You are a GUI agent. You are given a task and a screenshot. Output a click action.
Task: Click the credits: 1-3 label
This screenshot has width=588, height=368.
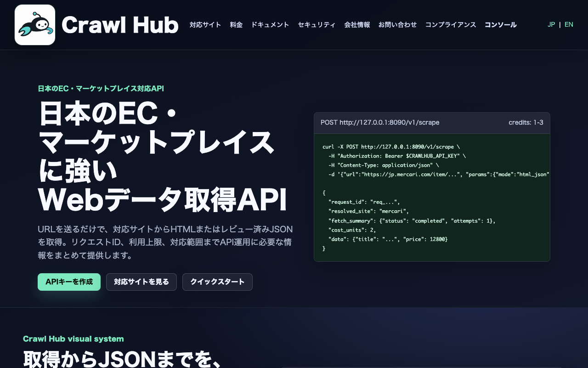pyautogui.click(x=526, y=122)
